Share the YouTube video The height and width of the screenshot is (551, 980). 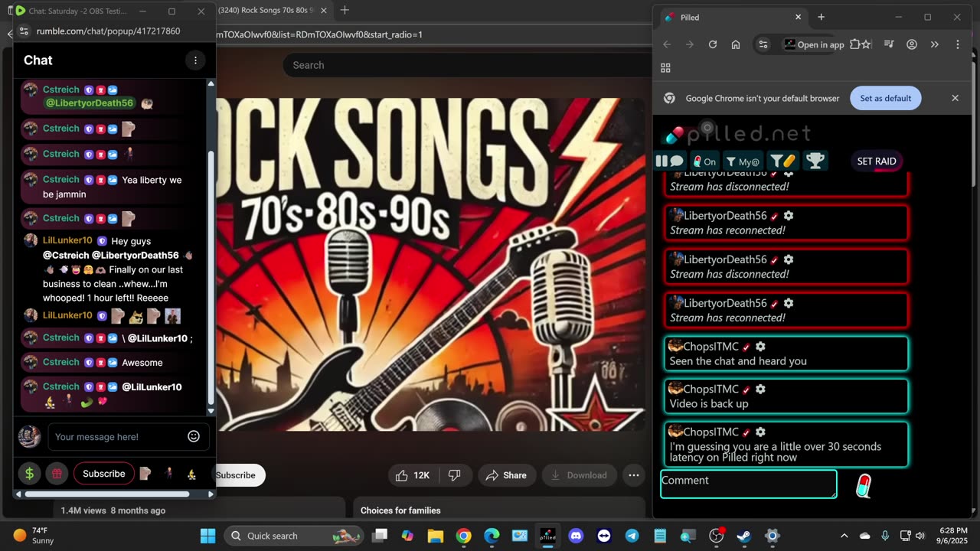pyautogui.click(x=506, y=475)
